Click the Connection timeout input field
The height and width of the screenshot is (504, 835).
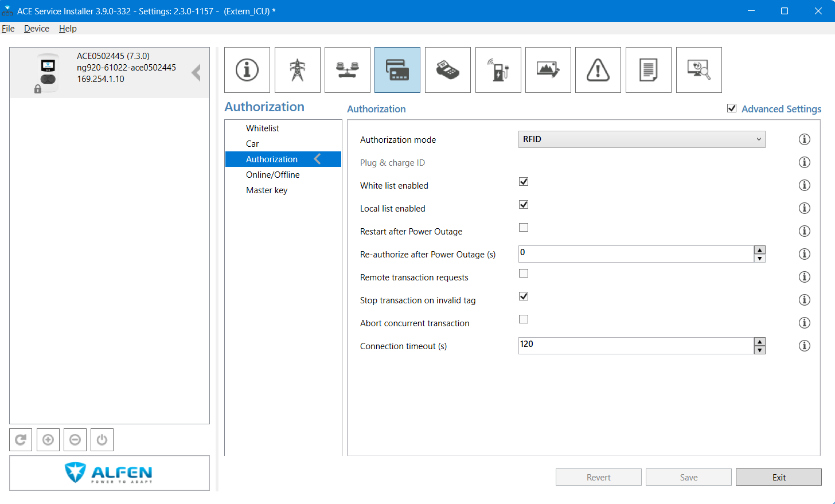636,346
